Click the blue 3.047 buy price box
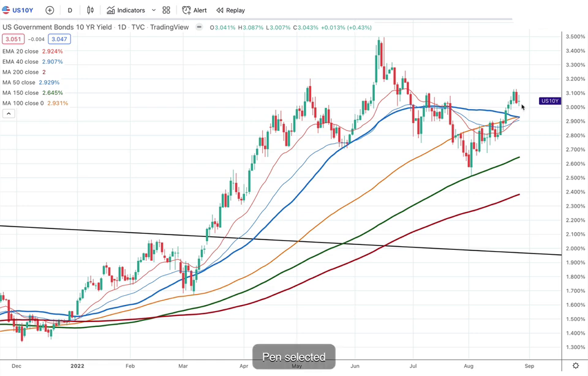The width and height of the screenshot is (588, 376). [59, 39]
